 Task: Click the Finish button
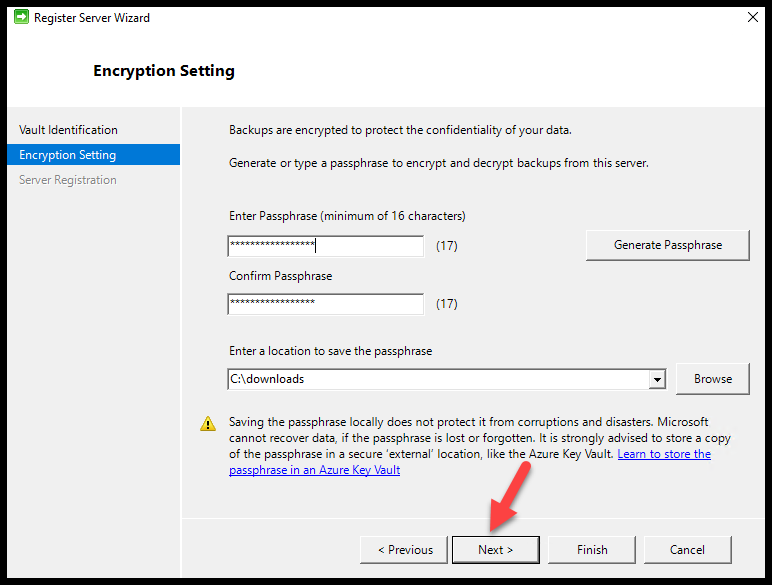click(592, 549)
